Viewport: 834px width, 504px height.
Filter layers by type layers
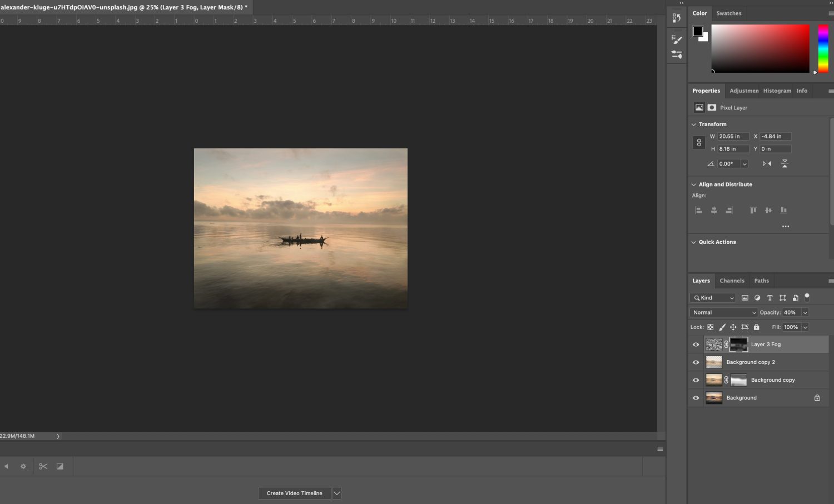[770, 298]
